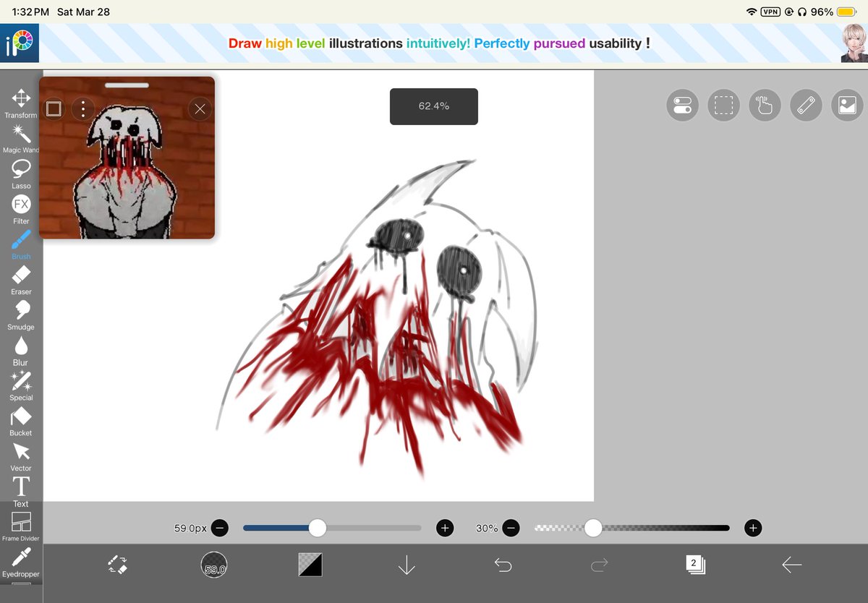Open the ibisPaint logo in banner

[x=20, y=43]
